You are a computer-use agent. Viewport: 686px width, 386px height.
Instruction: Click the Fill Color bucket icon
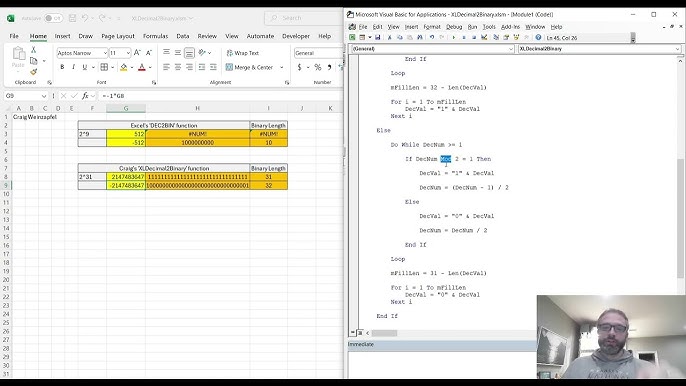click(124, 67)
